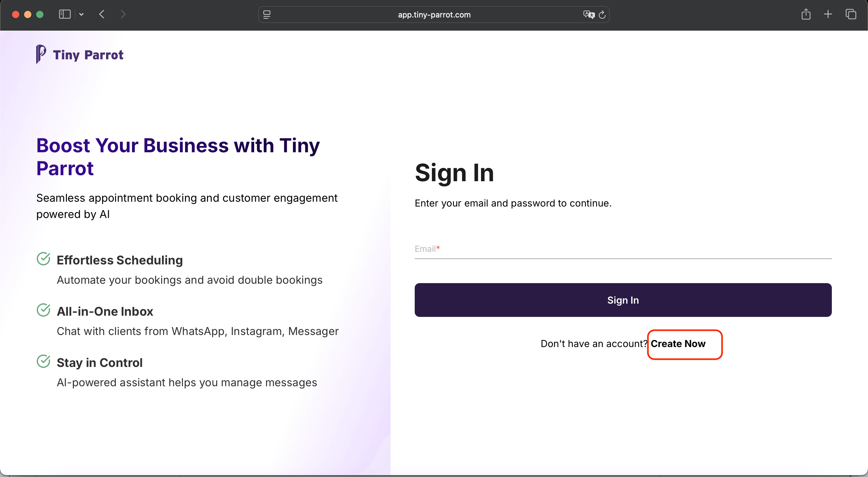Click the checkmark beside All-in-One Inbox
Viewport: 868px width, 477px height.
tap(43, 310)
